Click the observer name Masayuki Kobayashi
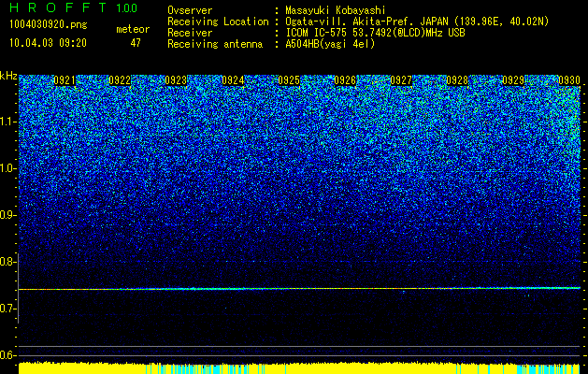 coord(336,10)
